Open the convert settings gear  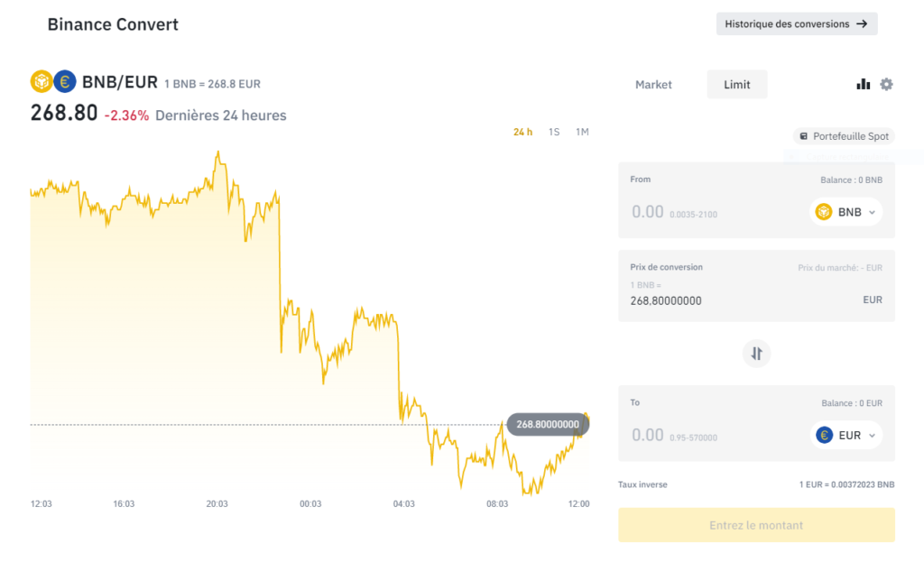coord(886,83)
